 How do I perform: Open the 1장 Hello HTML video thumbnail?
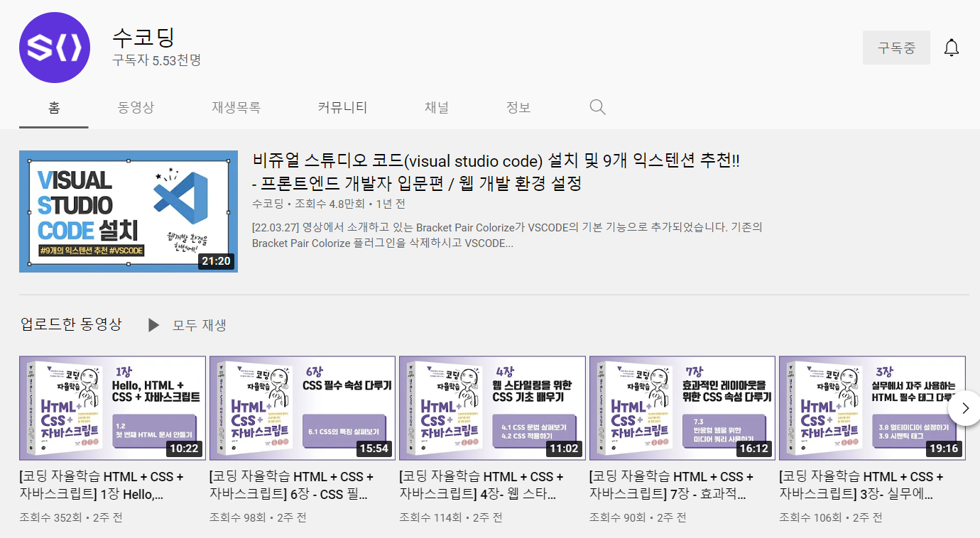[112, 408]
